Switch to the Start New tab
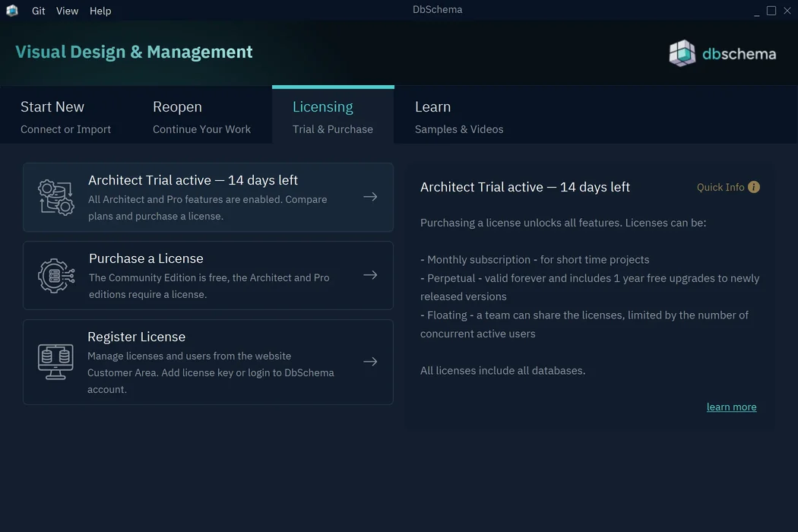798x532 pixels. point(65,116)
